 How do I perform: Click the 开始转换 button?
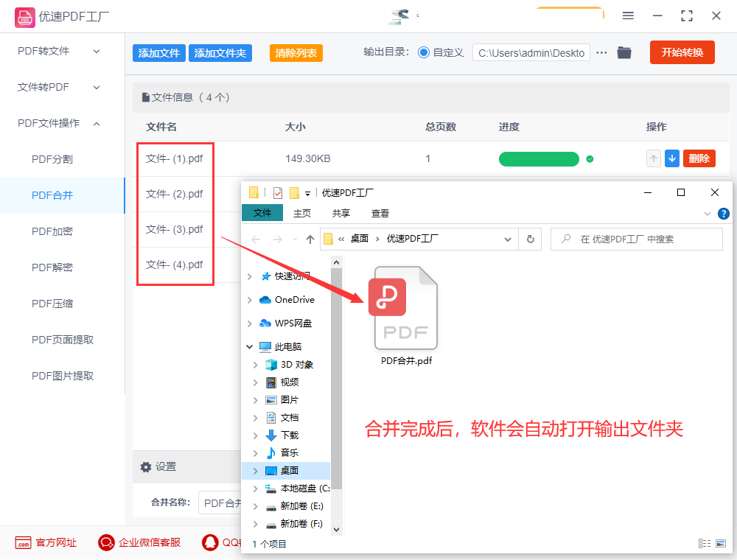(682, 52)
